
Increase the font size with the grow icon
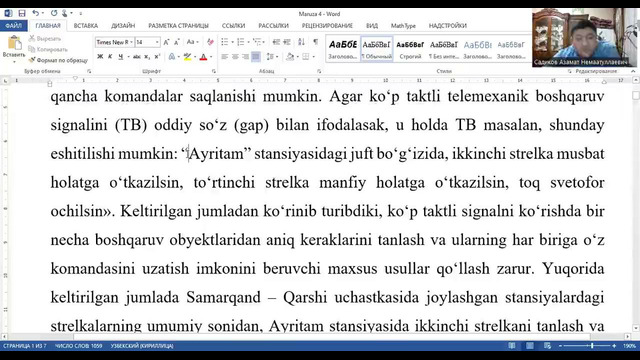(166, 42)
